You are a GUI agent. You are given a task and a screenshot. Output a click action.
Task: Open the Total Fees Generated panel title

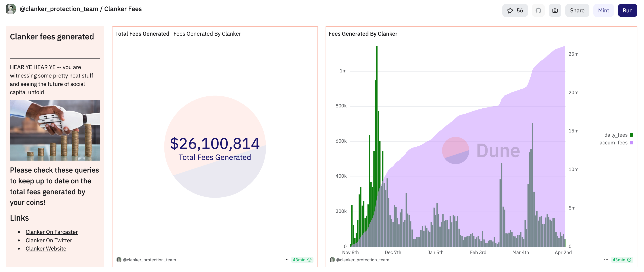(142, 34)
